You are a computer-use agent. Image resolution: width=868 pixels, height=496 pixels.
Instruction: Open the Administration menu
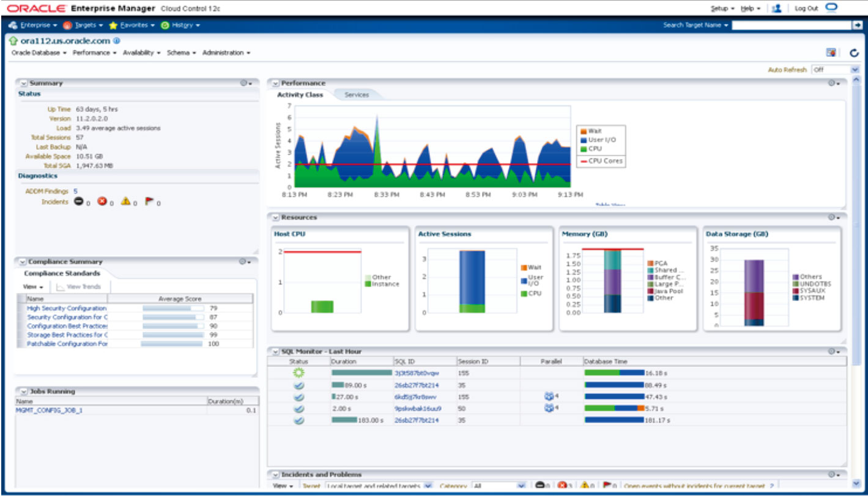click(x=226, y=53)
